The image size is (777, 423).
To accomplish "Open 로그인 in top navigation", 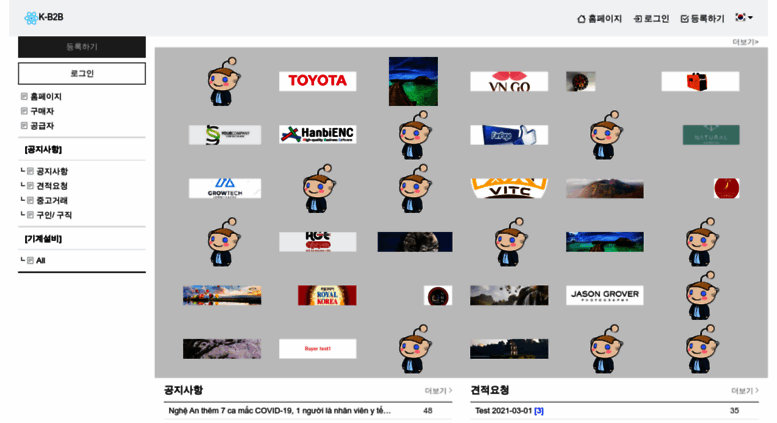I will coord(651,19).
